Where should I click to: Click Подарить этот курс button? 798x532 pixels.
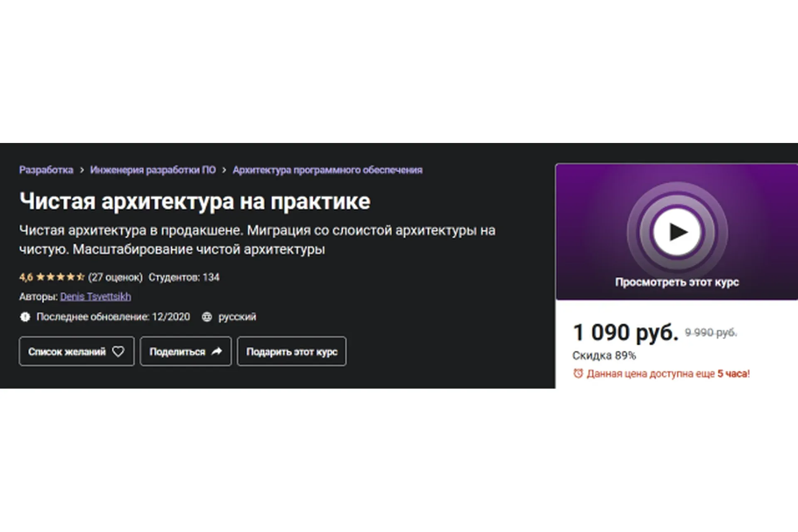tap(292, 352)
